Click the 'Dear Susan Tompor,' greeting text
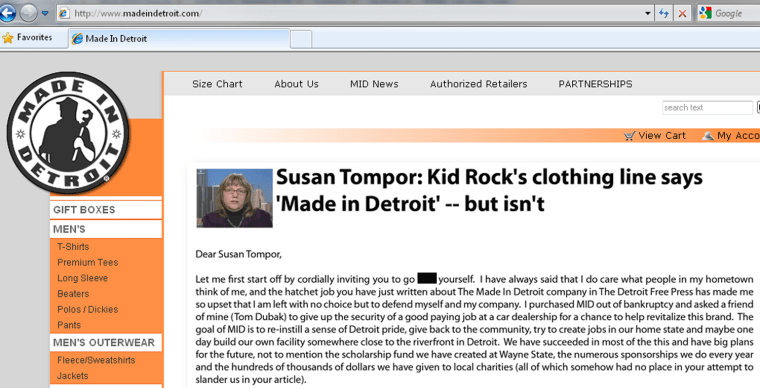The width and height of the screenshot is (760, 388). [238, 254]
